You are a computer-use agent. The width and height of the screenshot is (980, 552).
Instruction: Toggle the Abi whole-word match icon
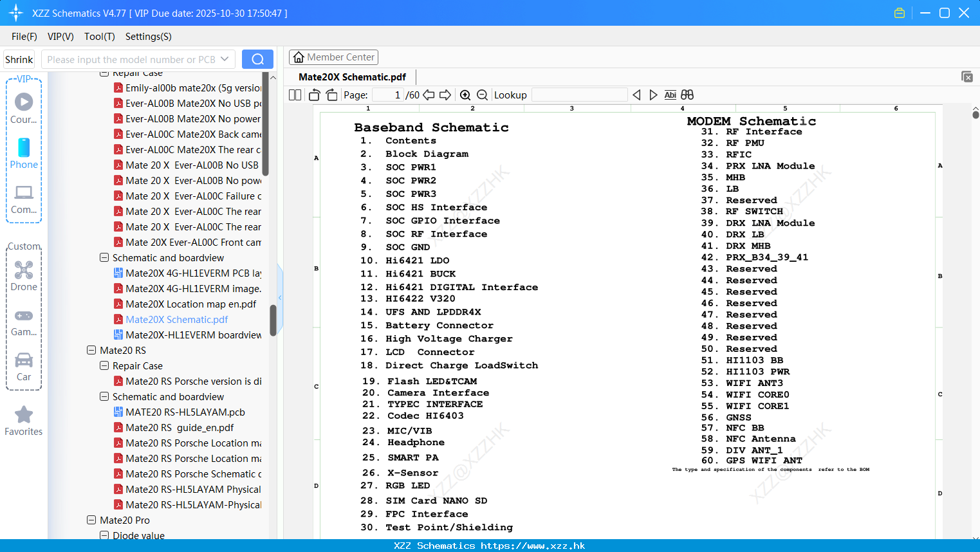click(x=670, y=95)
